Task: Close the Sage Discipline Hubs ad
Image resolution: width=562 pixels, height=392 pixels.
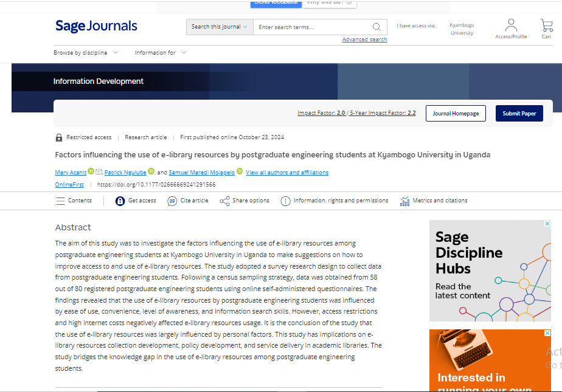Action: [x=547, y=224]
